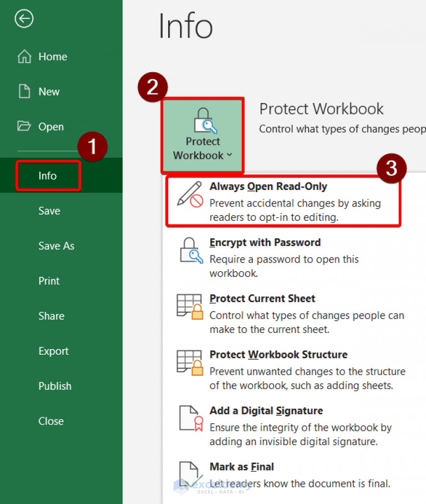Click the Protect Workbook Structure grid-lock icon

190,362
